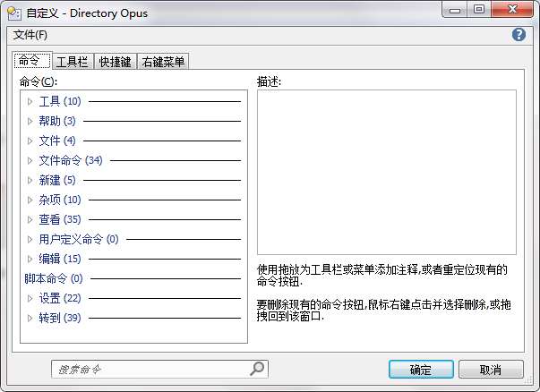
Task: Select the 新建 (5) label
Action: tap(57, 180)
